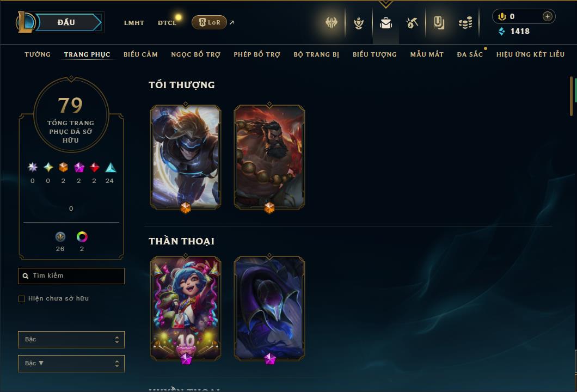Select the ĐTCL game mode link
Viewport: 577px width, 392px height.
pos(167,23)
